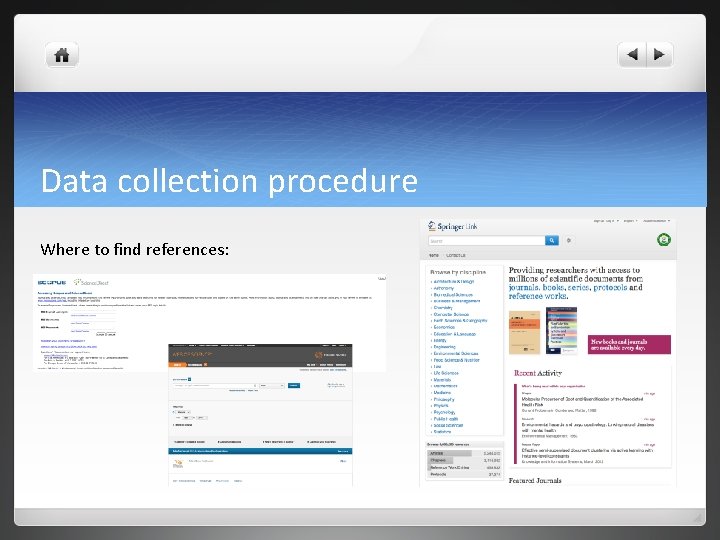This screenshot has width=720, height=540.
Task: Select Engineering in Browse by discipline list
Action: [444, 347]
